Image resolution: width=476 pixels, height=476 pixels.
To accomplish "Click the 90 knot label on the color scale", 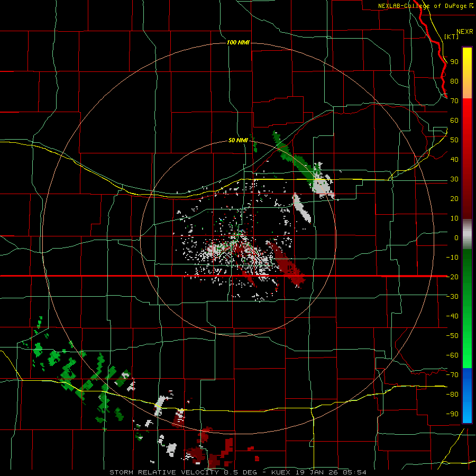I will [x=454, y=62].
